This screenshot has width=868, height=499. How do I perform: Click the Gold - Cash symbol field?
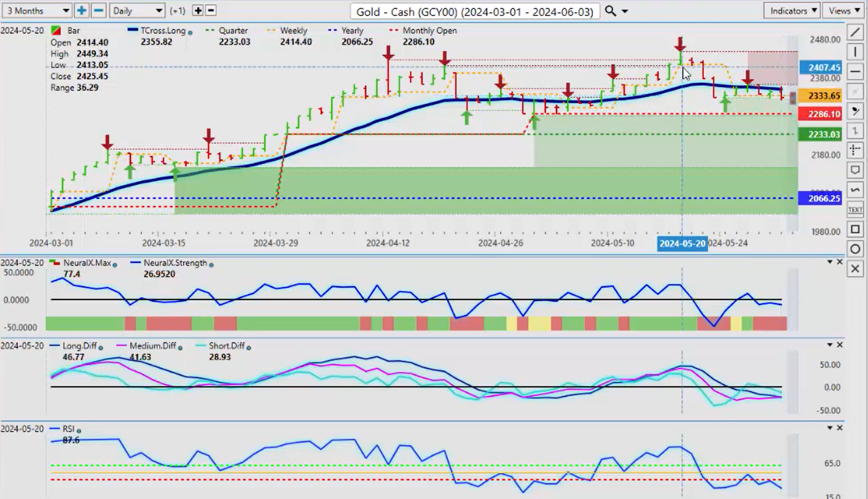click(474, 11)
